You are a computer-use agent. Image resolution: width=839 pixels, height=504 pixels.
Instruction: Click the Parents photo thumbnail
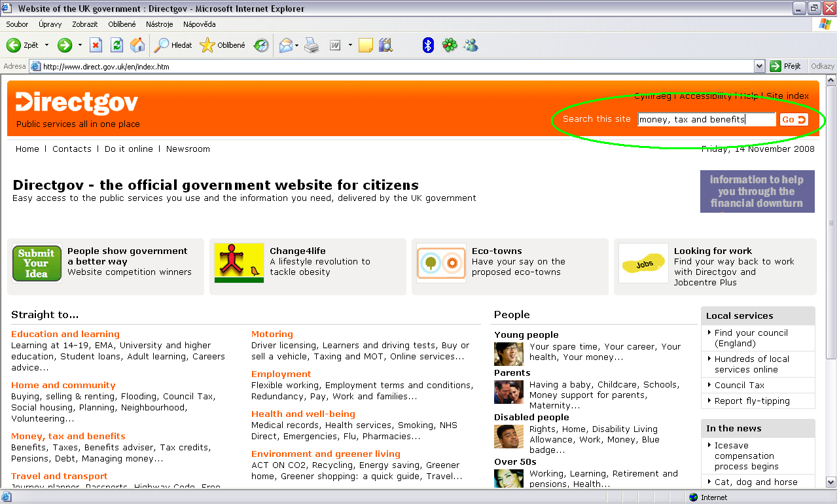[509, 392]
